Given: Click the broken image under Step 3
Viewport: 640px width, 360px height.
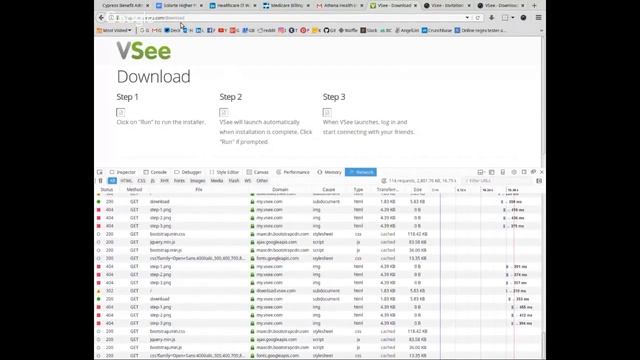Looking at the screenshot, I should click(x=327, y=112).
